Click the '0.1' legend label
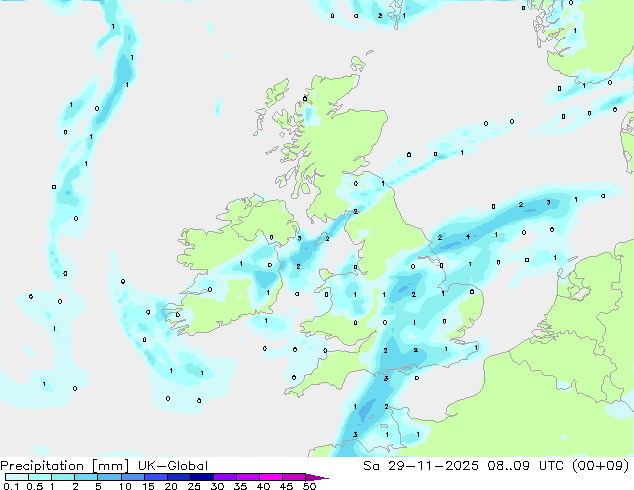The image size is (634, 490). (x=11, y=486)
